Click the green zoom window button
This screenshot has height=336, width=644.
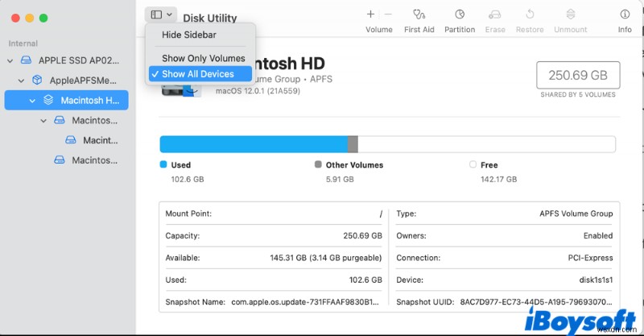pos(43,18)
